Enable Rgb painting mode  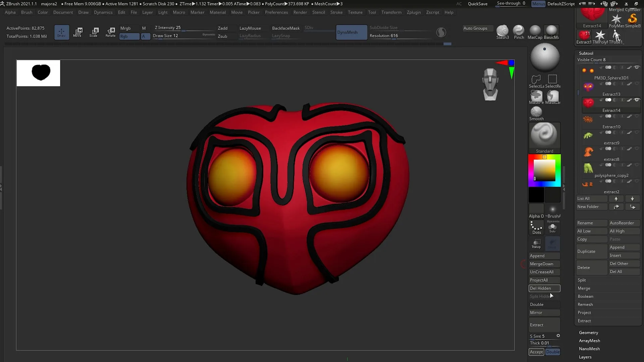tap(129, 36)
